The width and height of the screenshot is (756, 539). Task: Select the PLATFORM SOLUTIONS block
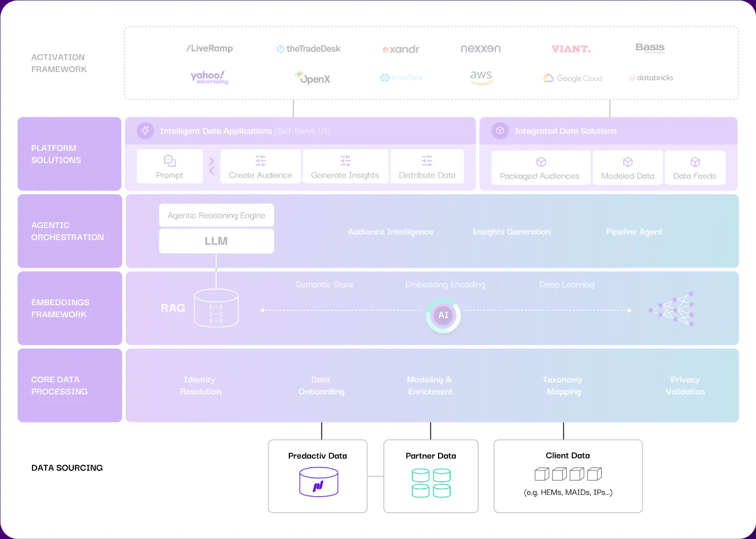coord(70,154)
